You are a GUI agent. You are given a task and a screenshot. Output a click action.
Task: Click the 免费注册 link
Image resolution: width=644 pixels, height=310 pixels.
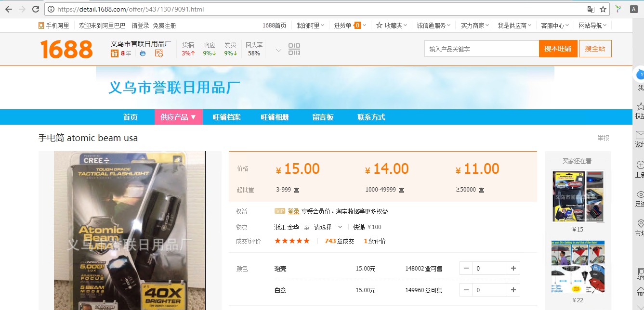[x=164, y=26]
